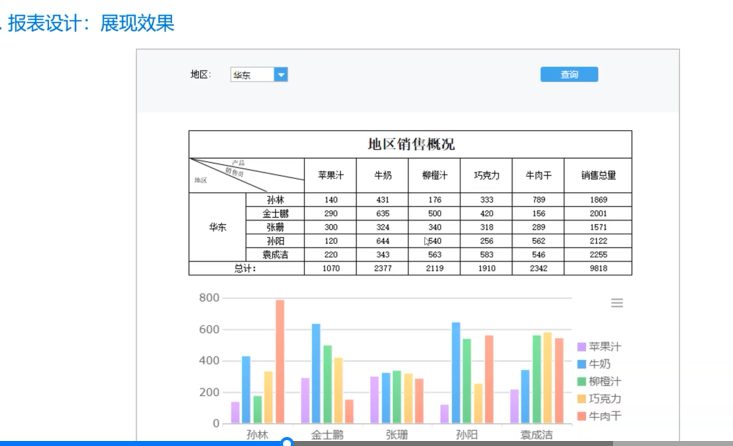733x446 pixels.
Task: Click the 苹果汁 total 1070
Action: coord(331,268)
